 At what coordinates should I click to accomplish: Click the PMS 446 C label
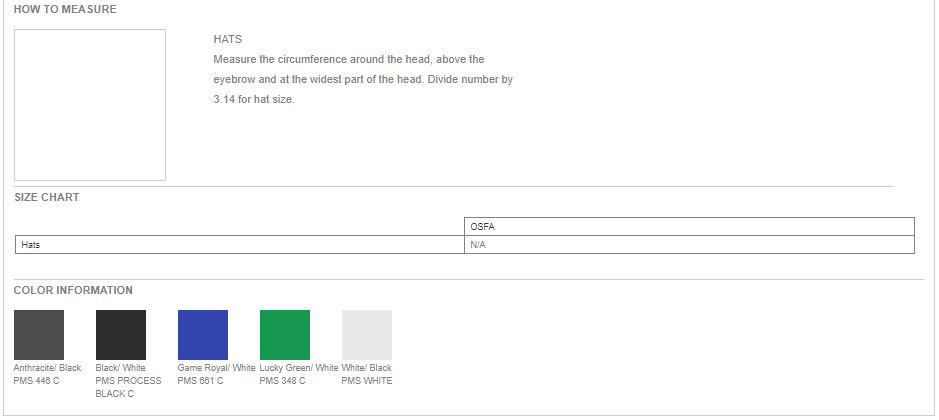[x=37, y=381]
